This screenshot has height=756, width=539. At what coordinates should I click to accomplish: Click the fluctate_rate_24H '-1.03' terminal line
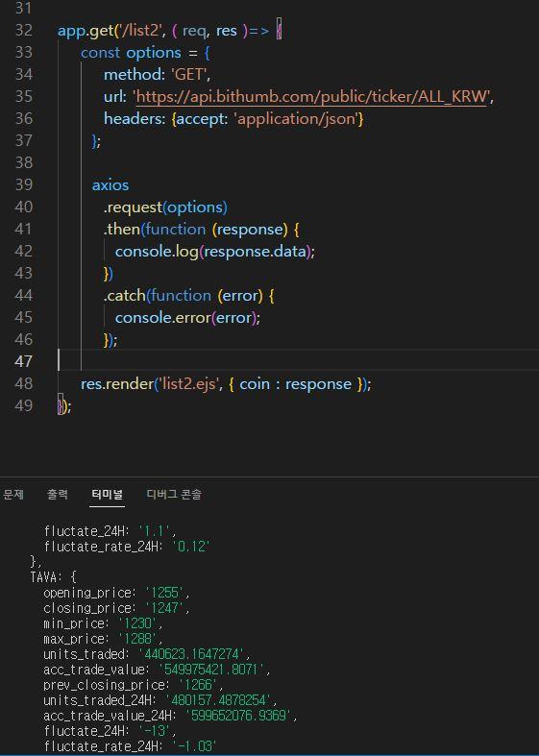coord(130,746)
